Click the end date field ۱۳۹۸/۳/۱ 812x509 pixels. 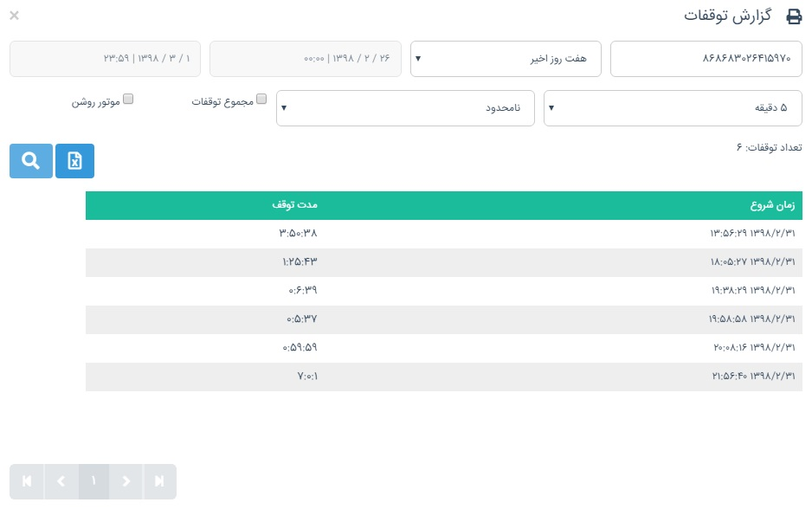(105, 59)
